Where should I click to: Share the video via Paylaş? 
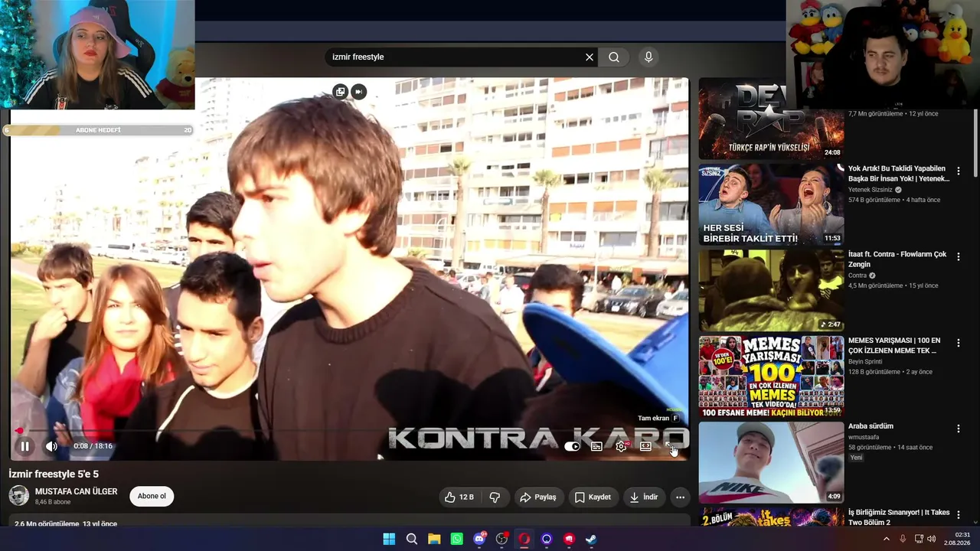[537, 497]
